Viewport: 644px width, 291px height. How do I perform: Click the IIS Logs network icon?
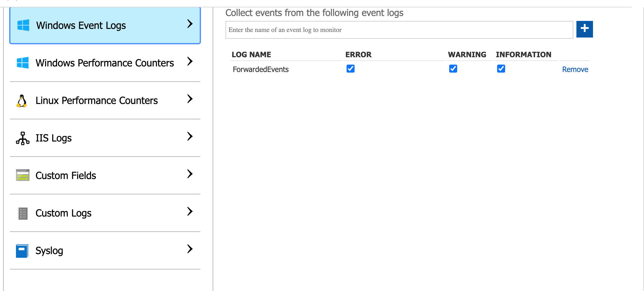coord(23,138)
